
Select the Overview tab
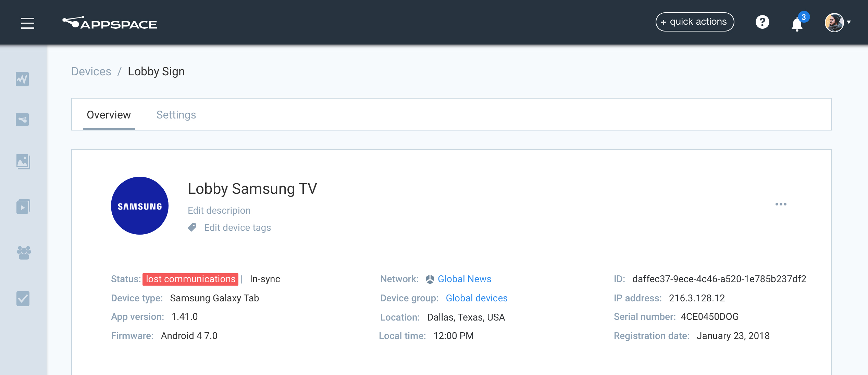point(109,115)
